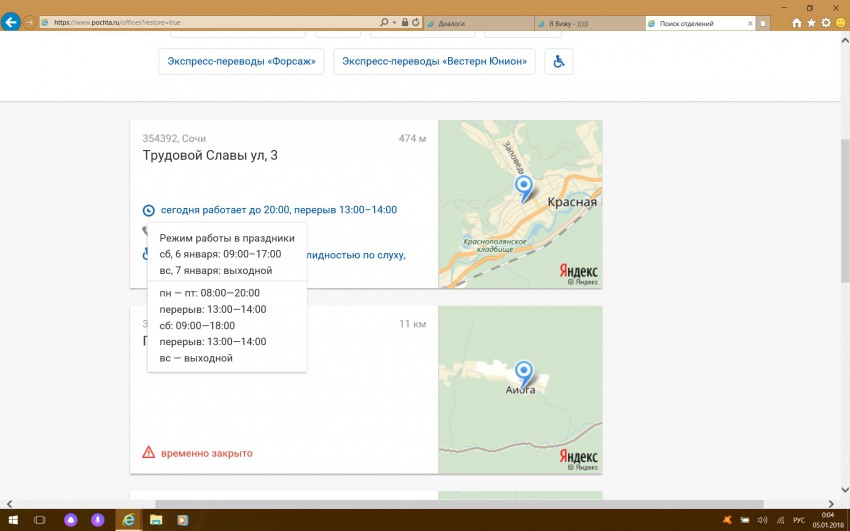
Task: Click the Internet Explorer taskbar icon
Action: (x=128, y=520)
